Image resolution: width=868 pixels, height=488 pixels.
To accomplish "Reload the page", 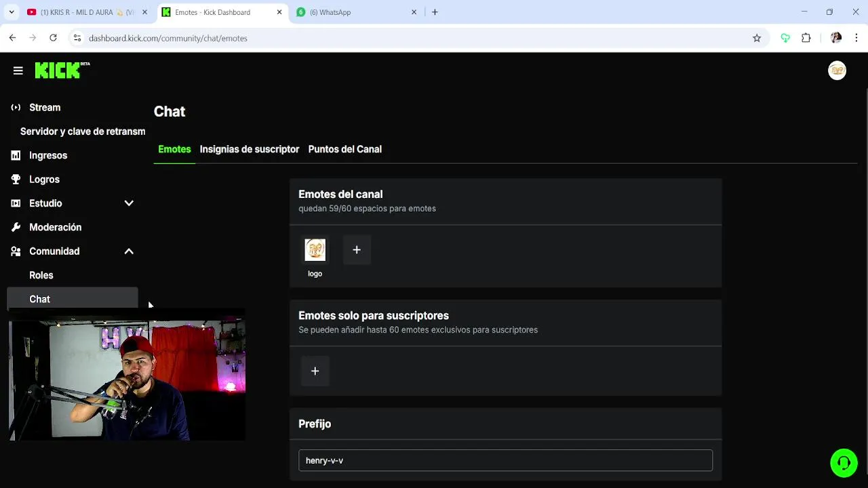I will (53, 38).
